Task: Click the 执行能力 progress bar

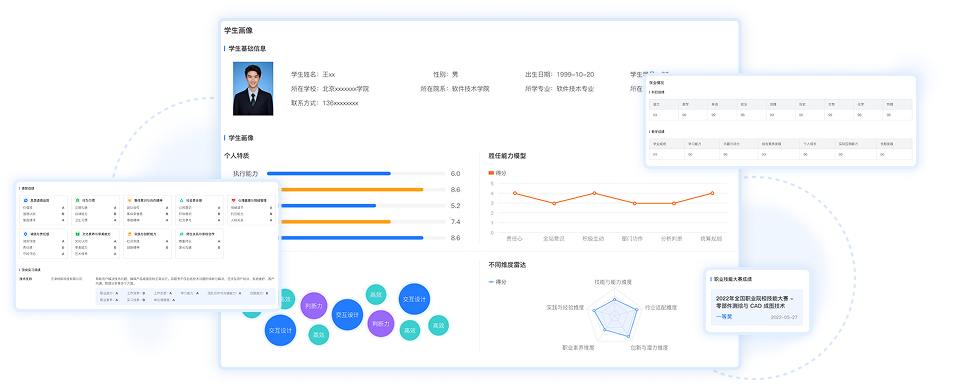Action: 356,174
